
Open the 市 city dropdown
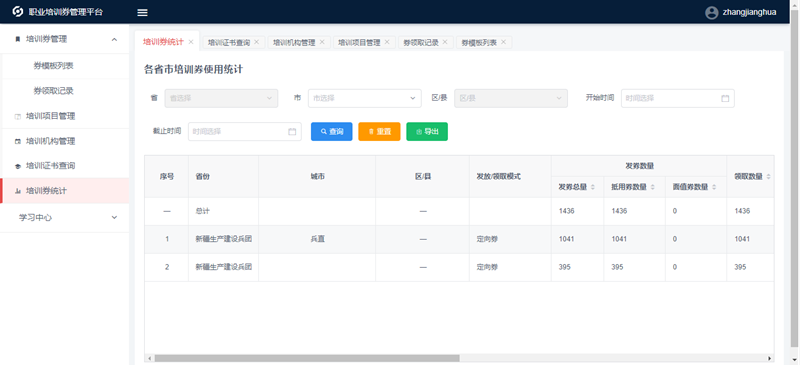pos(365,99)
